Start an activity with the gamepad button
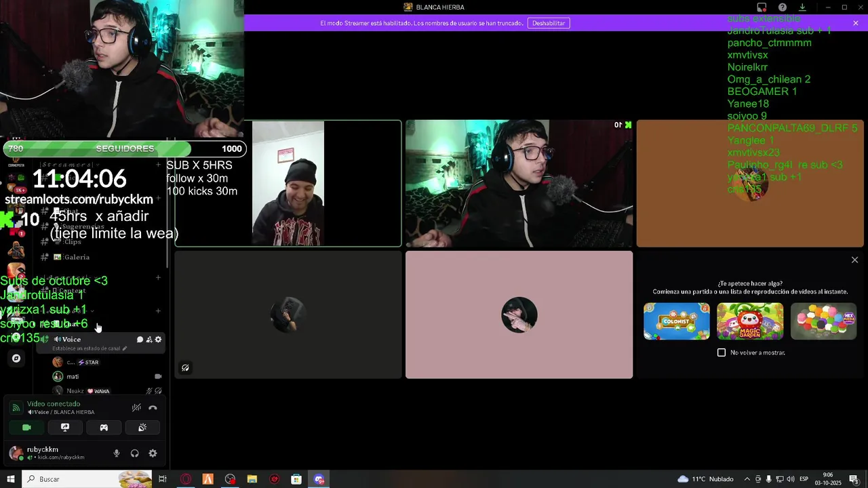The height and width of the screenshot is (488, 868). coord(104,428)
